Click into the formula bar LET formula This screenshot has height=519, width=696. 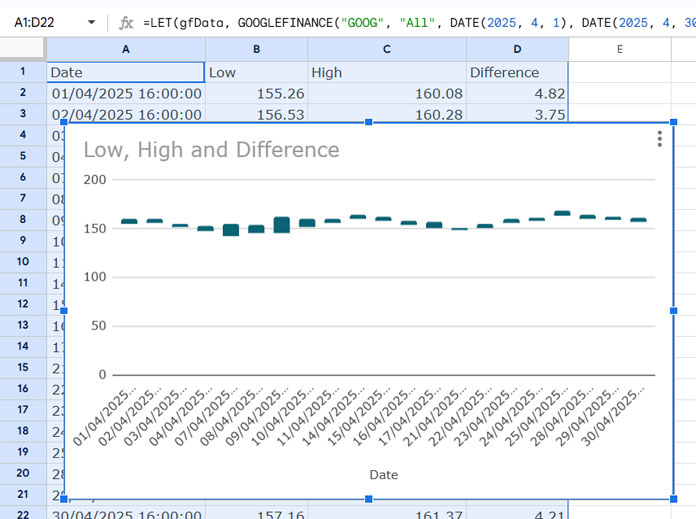pos(417,23)
